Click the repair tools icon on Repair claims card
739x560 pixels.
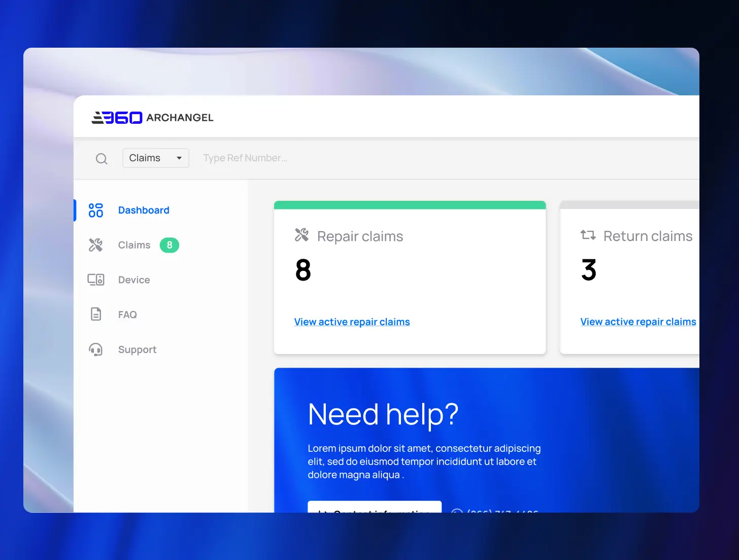(x=302, y=235)
